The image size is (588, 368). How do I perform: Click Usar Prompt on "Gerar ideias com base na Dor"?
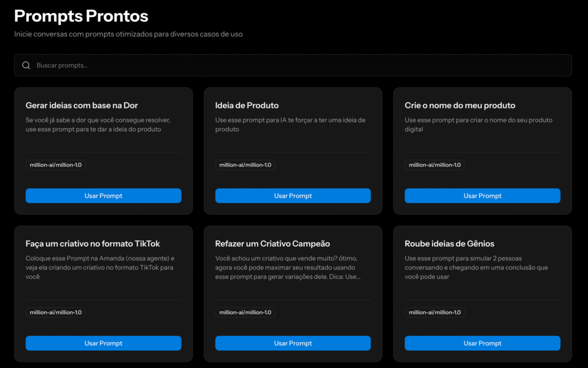pyautogui.click(x=103, y=195)
